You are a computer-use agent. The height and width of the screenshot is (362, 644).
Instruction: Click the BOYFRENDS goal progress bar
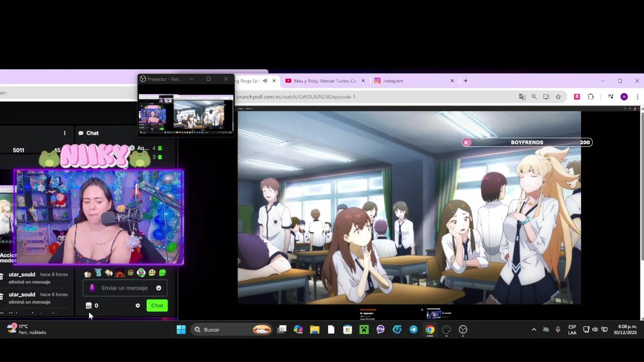[x=527, y=142]
